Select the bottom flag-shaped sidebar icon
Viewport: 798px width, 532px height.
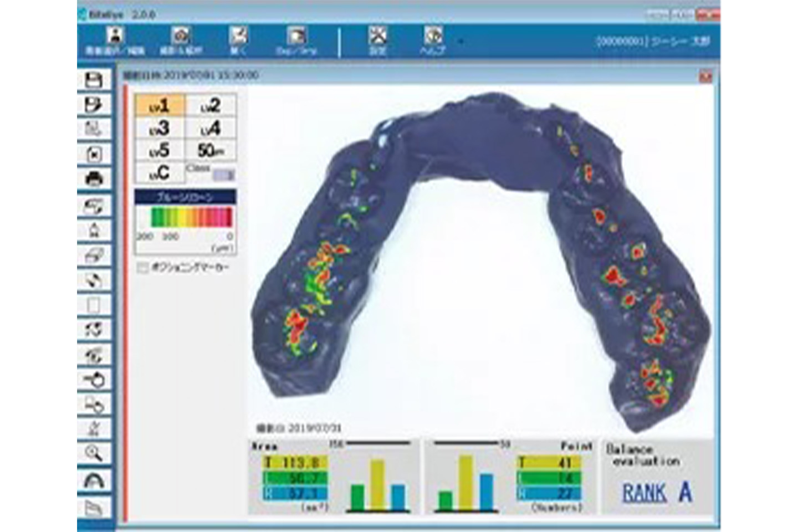point(94,507)
